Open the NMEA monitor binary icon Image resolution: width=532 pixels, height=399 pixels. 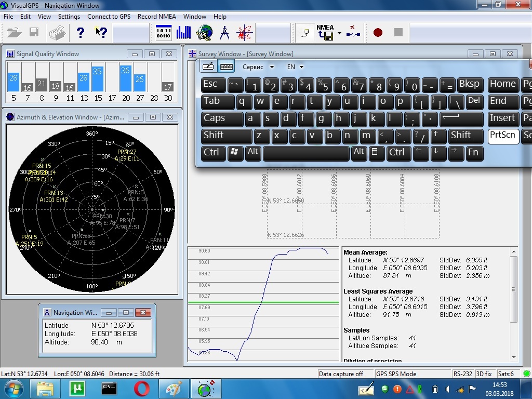tap(163, 33)
